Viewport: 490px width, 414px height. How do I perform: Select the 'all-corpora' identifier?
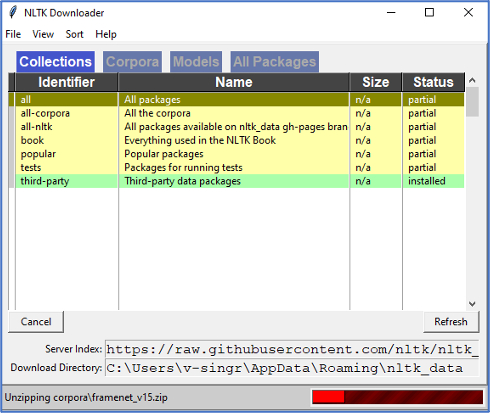[x=45, y=113]
